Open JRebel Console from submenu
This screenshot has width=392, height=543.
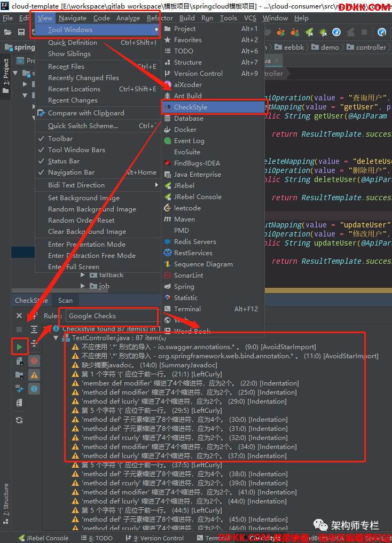213,196
